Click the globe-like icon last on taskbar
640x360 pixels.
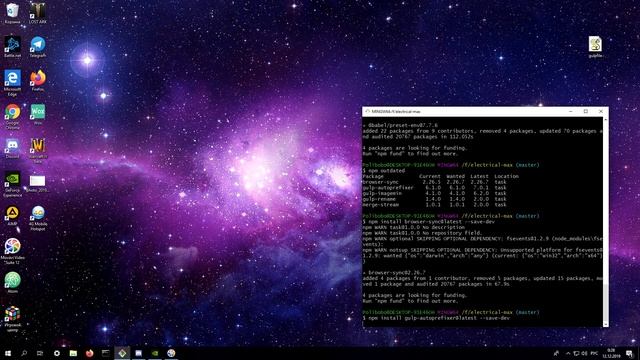click(171, 353)
